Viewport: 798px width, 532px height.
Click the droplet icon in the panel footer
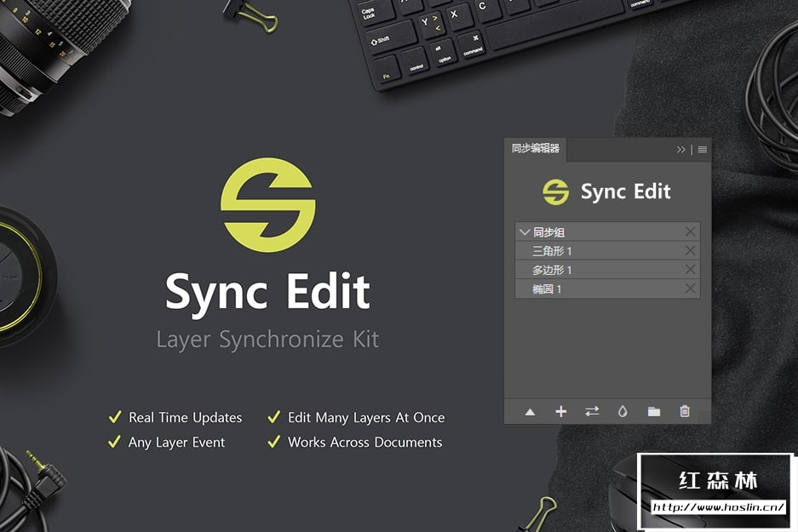[x=623, y=411]
